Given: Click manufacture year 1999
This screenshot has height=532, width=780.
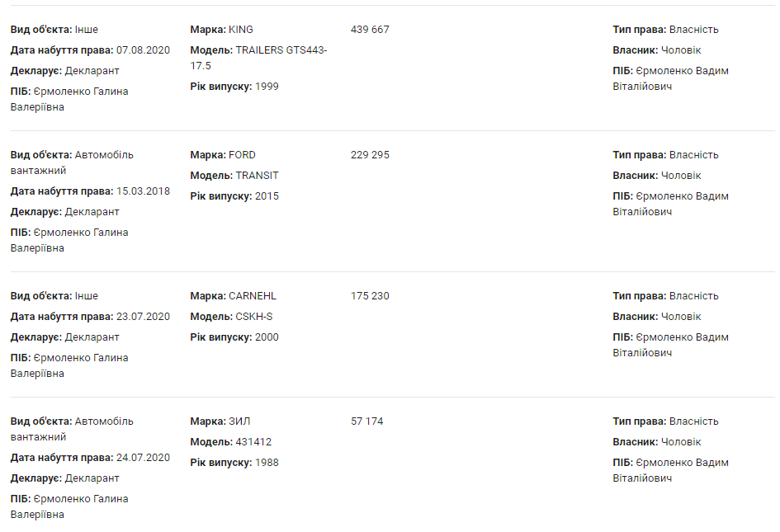Looking at the screenshot, I should [267, 87].
